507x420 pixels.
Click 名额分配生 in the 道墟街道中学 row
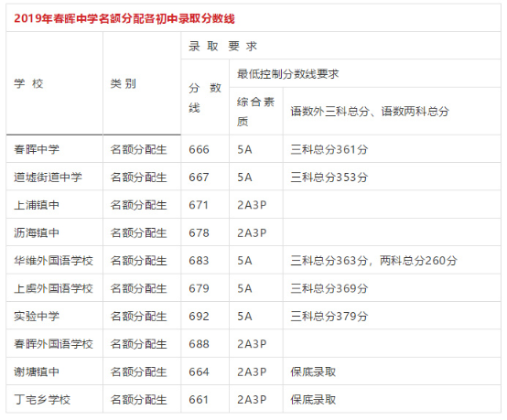click(x=138, y=178)
